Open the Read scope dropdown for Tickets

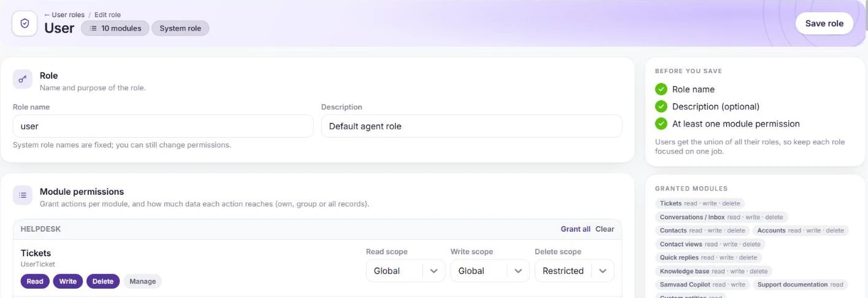(x=406, y=271)
